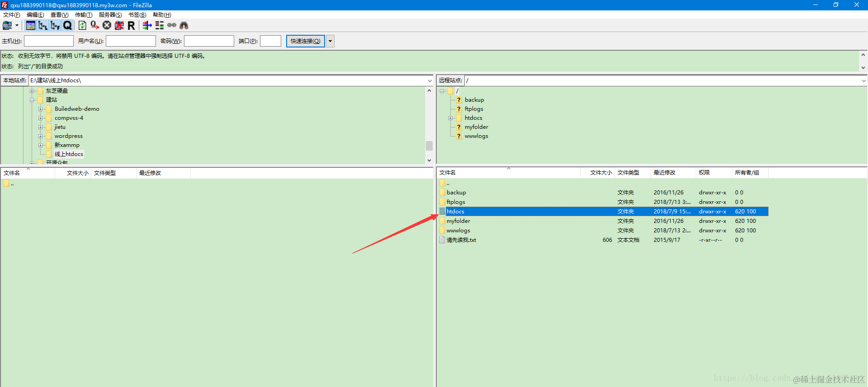Open the quick connect history dropdown
The height and width of the screenshot is (387, 868).
coord(330,41)
